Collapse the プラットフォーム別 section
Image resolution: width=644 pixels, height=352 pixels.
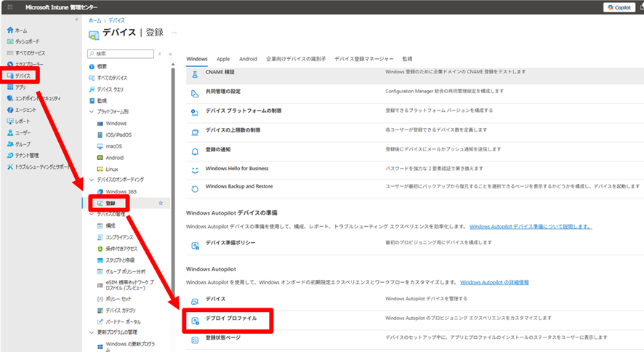coord(91,112)
